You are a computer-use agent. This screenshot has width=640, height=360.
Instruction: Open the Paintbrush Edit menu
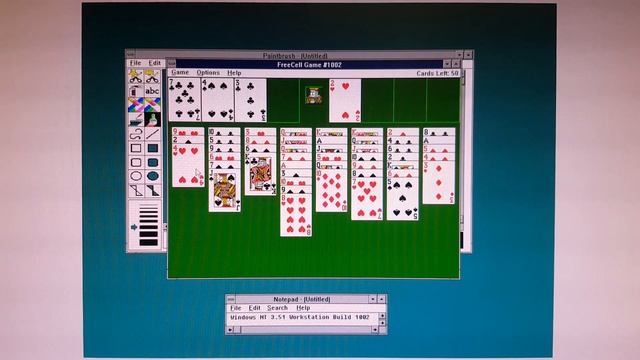[x=154, y=63]
